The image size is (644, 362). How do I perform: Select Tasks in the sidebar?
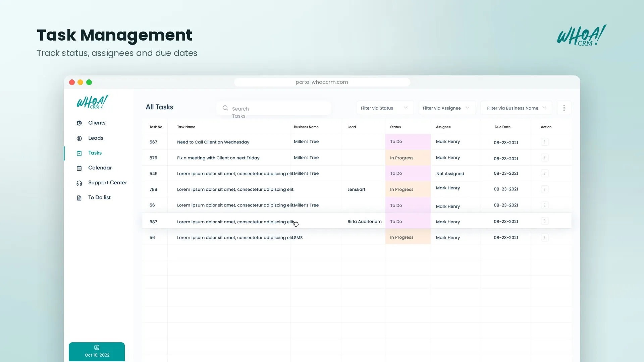pos(95,153)
